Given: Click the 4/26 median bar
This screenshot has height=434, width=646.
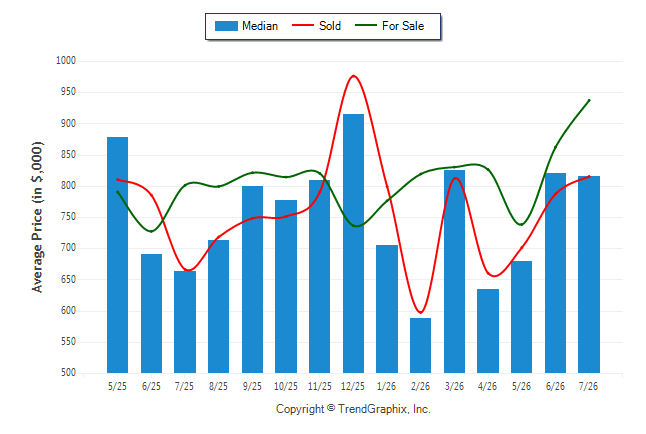Looking at the screenshot, I should (488, 331).
